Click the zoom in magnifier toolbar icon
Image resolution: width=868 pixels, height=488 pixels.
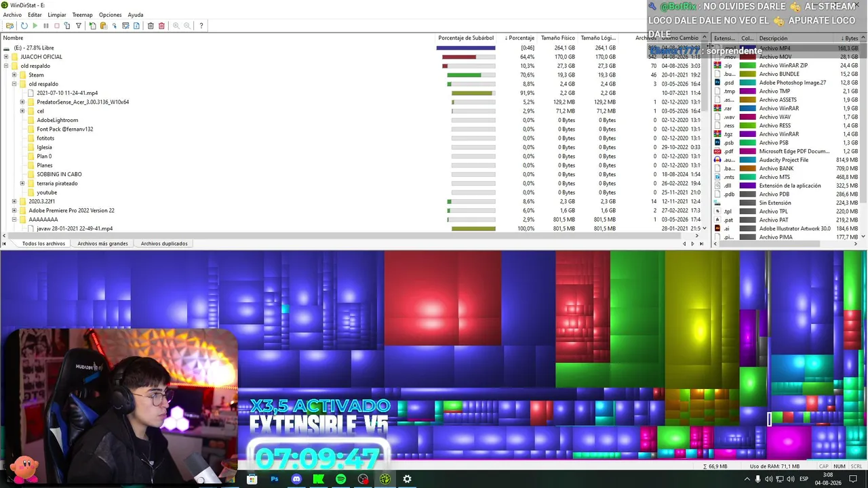176,26
